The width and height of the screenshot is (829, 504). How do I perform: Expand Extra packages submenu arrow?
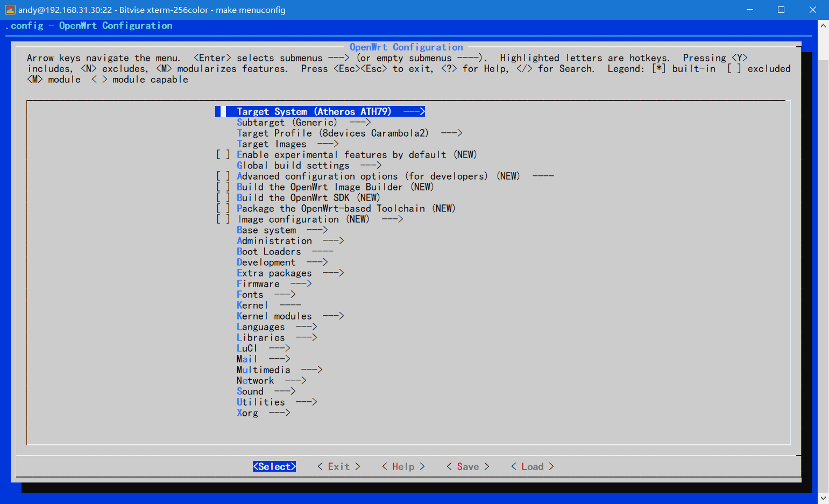coord(334,273)
